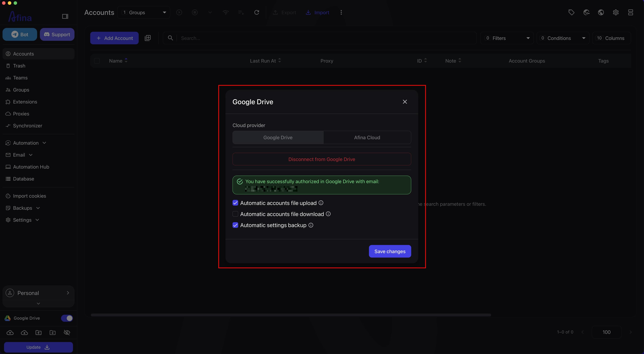
Task: Click the Export button
Action: tap(284, 12)
